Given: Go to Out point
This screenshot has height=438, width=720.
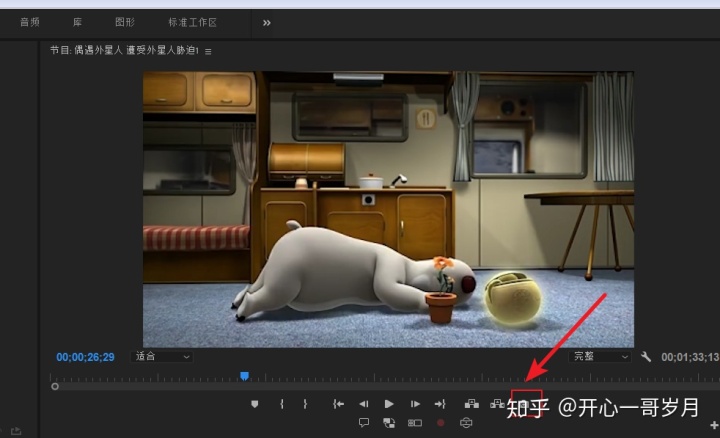Looking at the screenshot, I should 440,404.
